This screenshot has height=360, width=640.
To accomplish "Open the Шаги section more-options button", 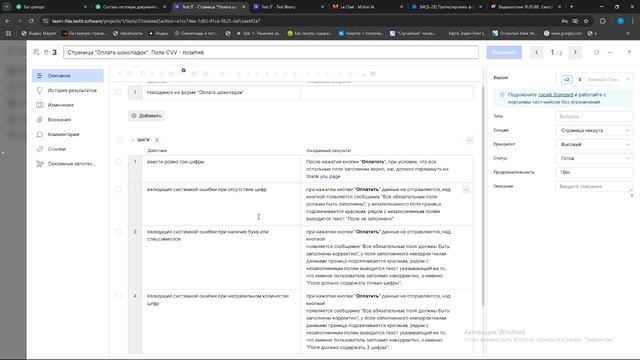I will point(469,140).
